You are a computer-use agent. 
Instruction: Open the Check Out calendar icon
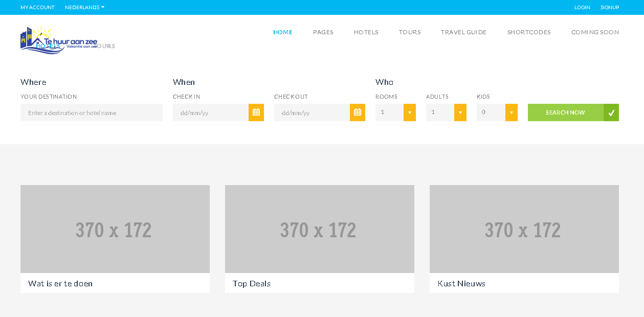coord(358,112)
